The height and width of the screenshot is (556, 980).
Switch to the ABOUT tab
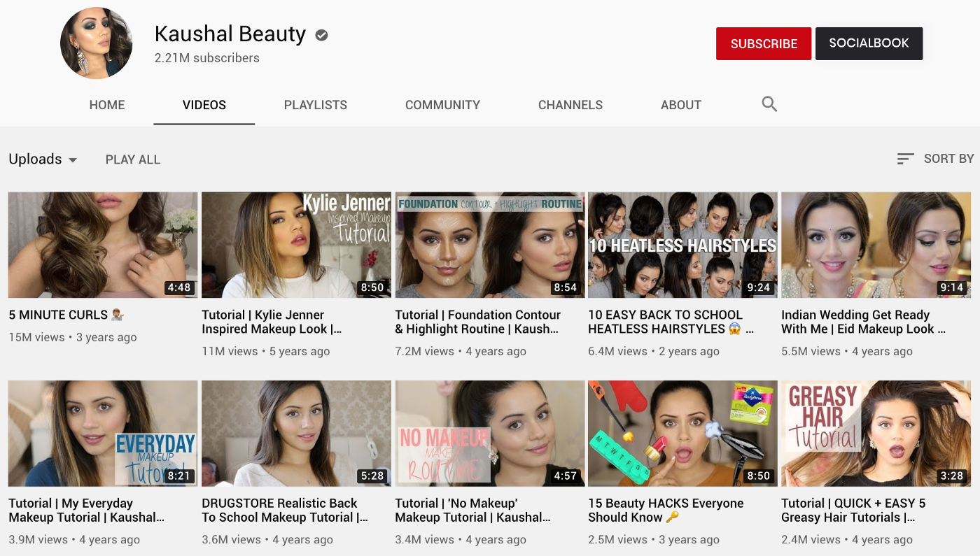pos(681,105)
